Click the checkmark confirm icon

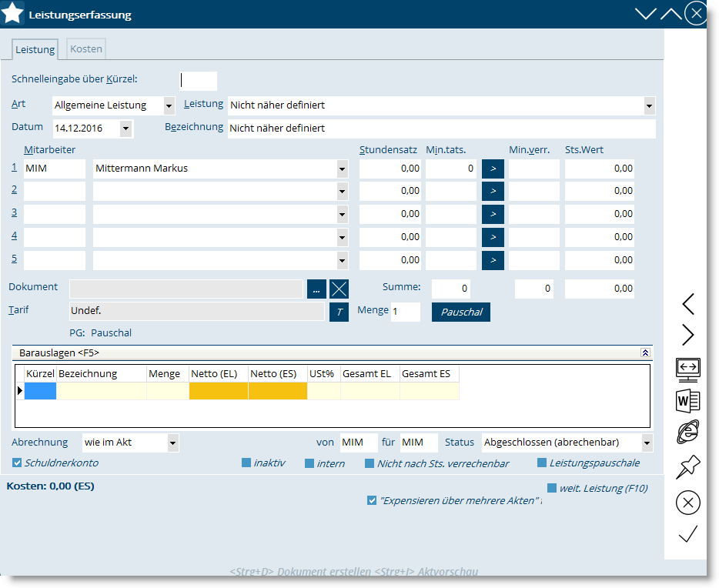pos(688,533)
